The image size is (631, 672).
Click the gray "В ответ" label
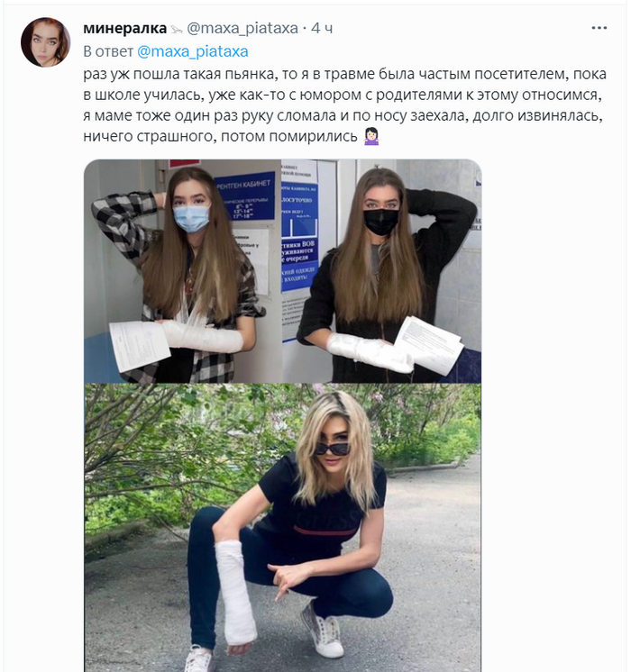108,51
